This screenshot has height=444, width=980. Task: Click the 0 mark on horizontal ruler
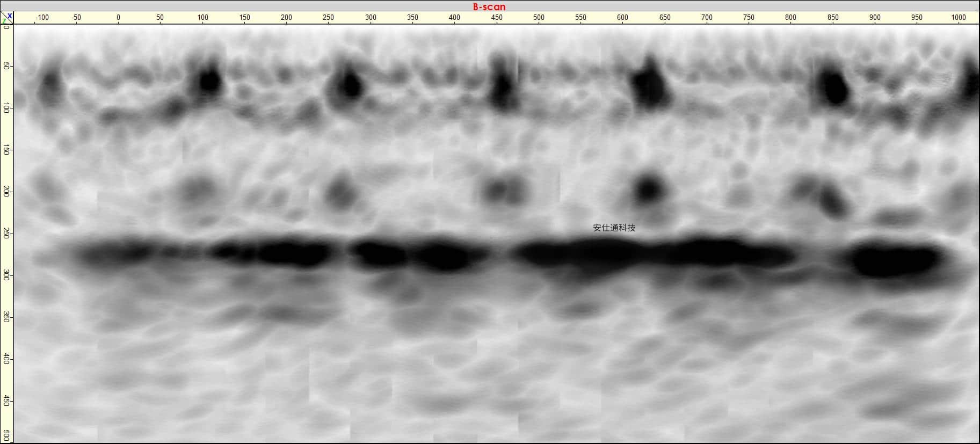[x=119, y=18]
